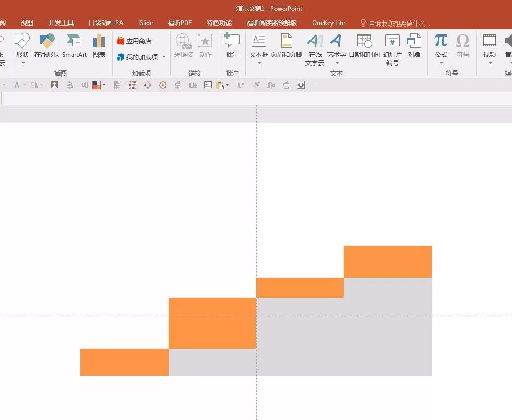This screenshot has width=512, height=420.
Task: Insert a Text Box (文本框)
Action: (259, 46)
